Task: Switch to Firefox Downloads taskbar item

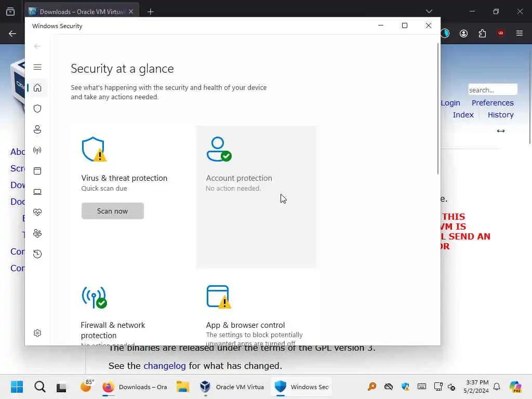Action: point(135,387)
